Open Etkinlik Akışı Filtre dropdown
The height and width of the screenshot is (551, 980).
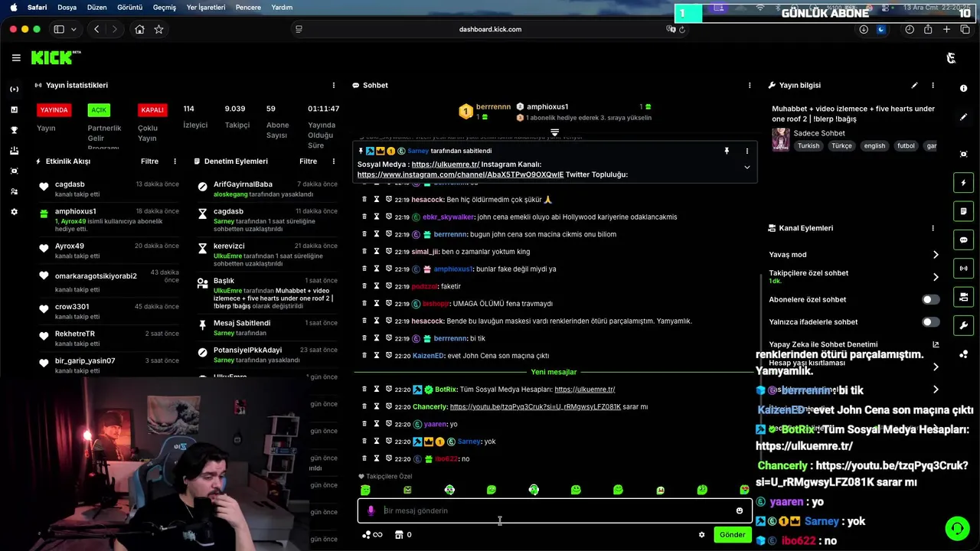point(149,161)
